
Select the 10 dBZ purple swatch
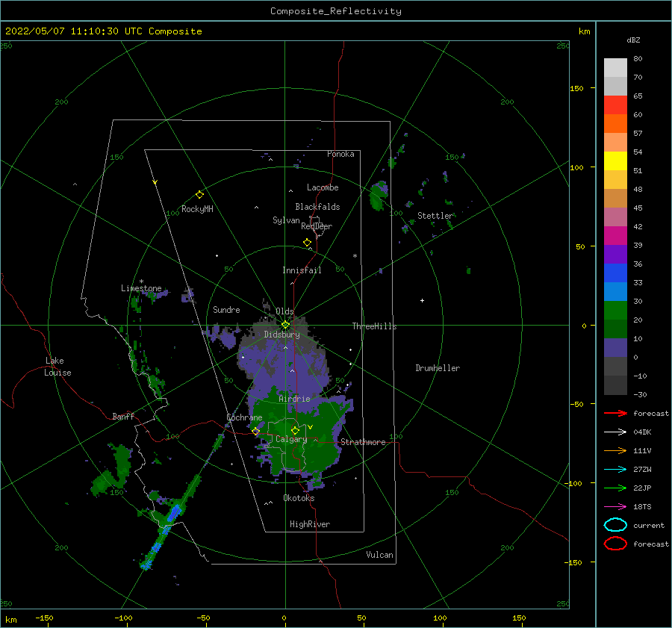pos(615,348)
